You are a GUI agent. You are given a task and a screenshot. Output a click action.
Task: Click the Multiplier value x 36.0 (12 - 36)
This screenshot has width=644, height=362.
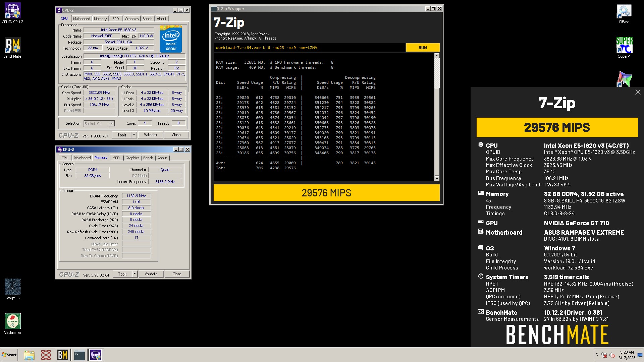coord(99,99)
